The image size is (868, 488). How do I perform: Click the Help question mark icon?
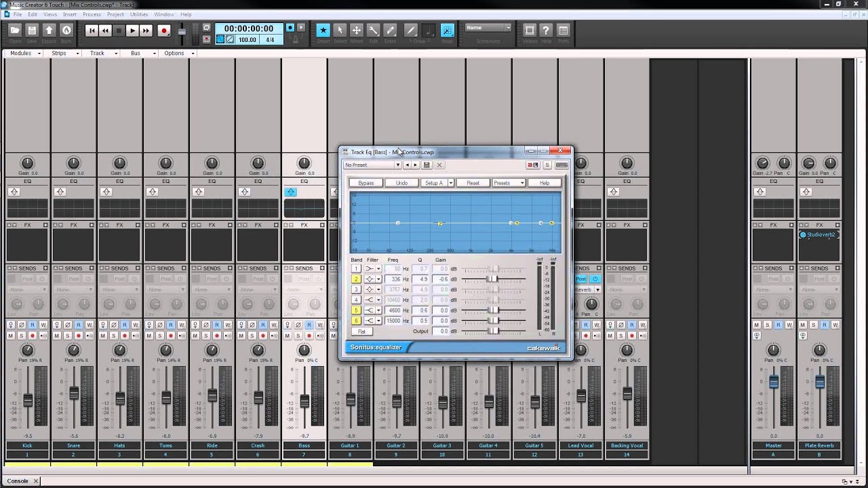pyautogui.click(x=547, y=30)
